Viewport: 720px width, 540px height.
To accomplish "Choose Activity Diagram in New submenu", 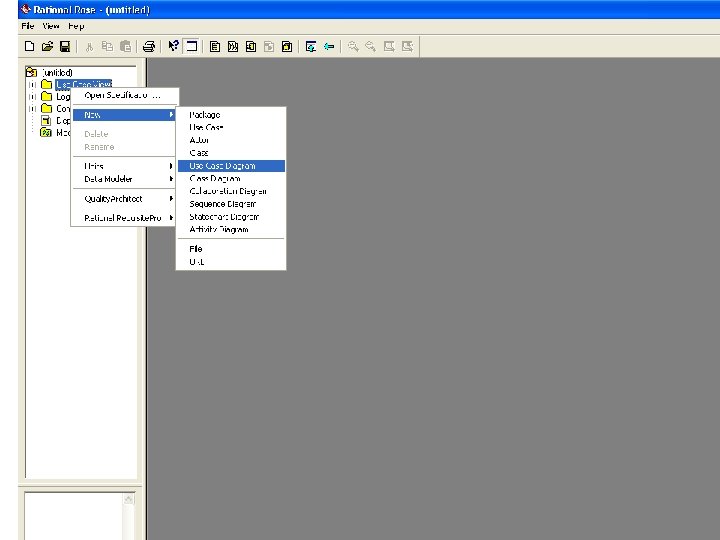I will click(231, 230).
